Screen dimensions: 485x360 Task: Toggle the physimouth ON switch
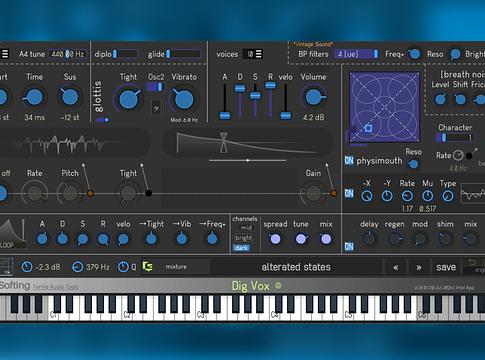349,161
